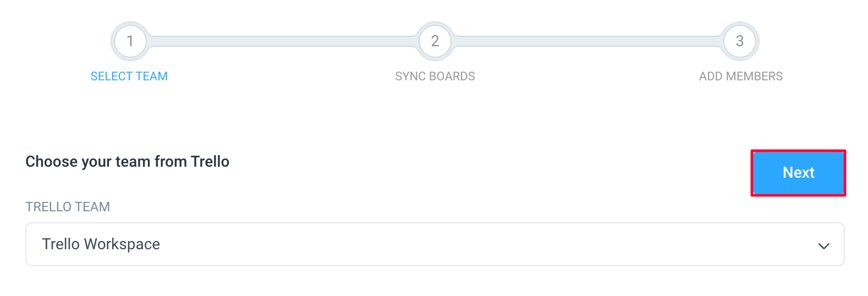This screenshot has height=296, width=868.
Task: Jump to the step 2 circle
Action: pos(435,41)
